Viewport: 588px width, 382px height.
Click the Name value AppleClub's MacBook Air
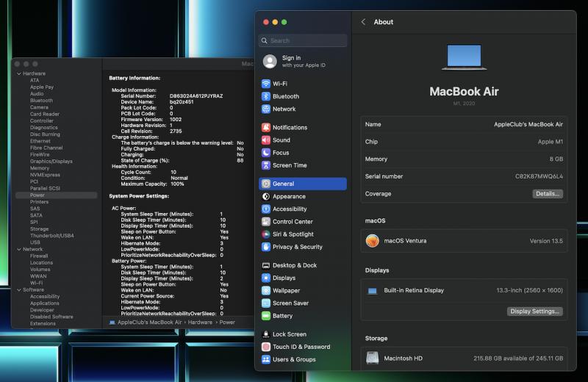click(x=528, y=124)
